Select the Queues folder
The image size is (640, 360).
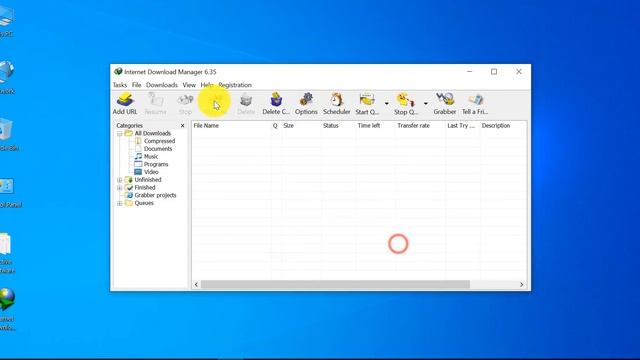pos(144,203)
